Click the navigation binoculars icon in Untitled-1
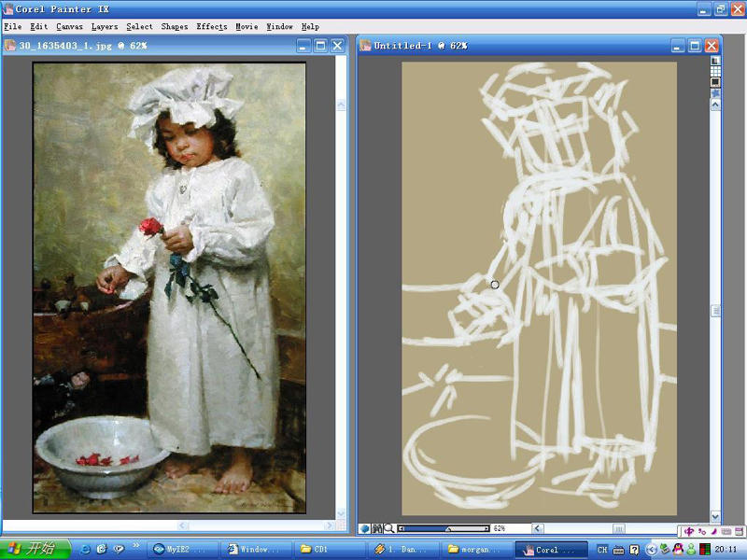This screenshot has height=560, width=747. click(377, 528)
